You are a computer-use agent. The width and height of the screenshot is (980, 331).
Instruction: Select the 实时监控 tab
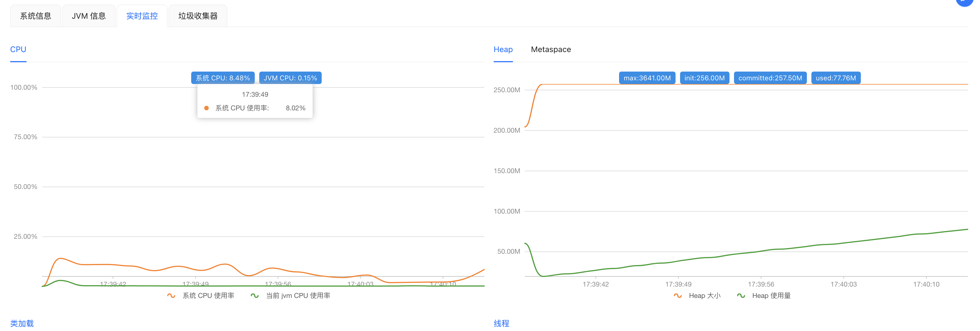click(x=142, y=16)
